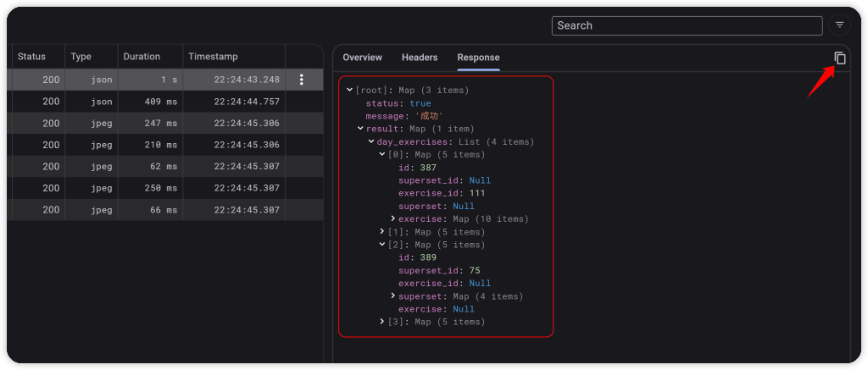The height and width of the screenshot is (370, 868).
Task: Switch to the Overview tab
Action: (x=362, y=58)
